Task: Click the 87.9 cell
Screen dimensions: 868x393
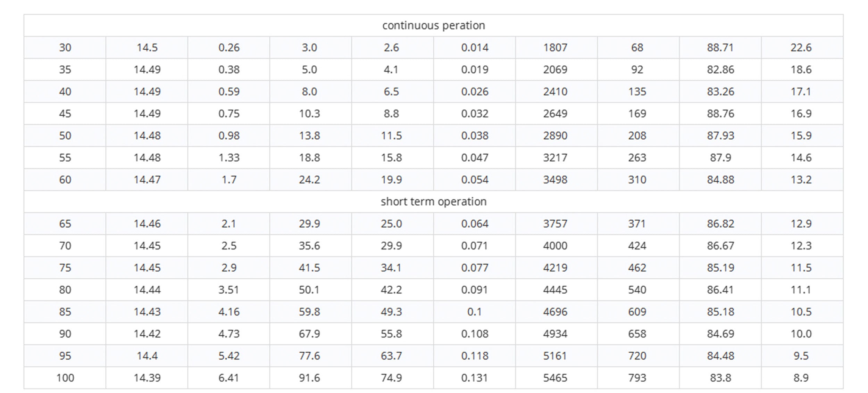Action: pyautogui.click(x=720, y=158)
